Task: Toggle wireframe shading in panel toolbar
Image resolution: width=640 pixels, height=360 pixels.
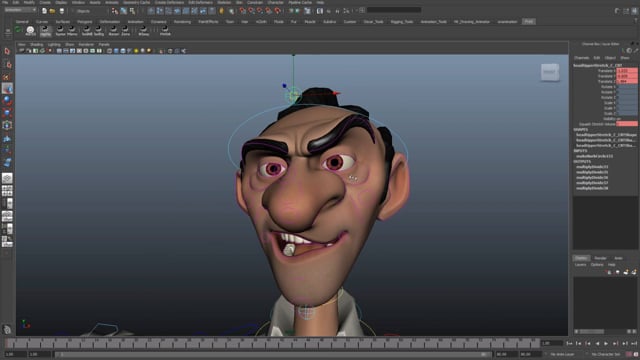Action: [x=109, y=51]
